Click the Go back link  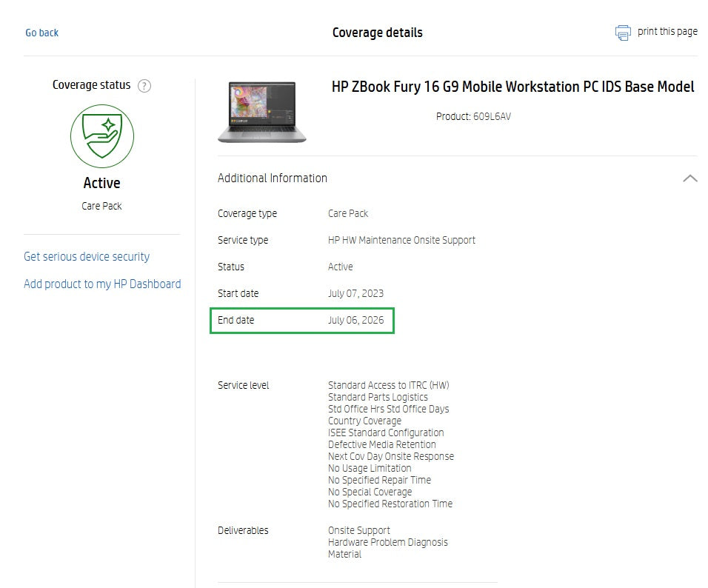click(x=41, y=33)
